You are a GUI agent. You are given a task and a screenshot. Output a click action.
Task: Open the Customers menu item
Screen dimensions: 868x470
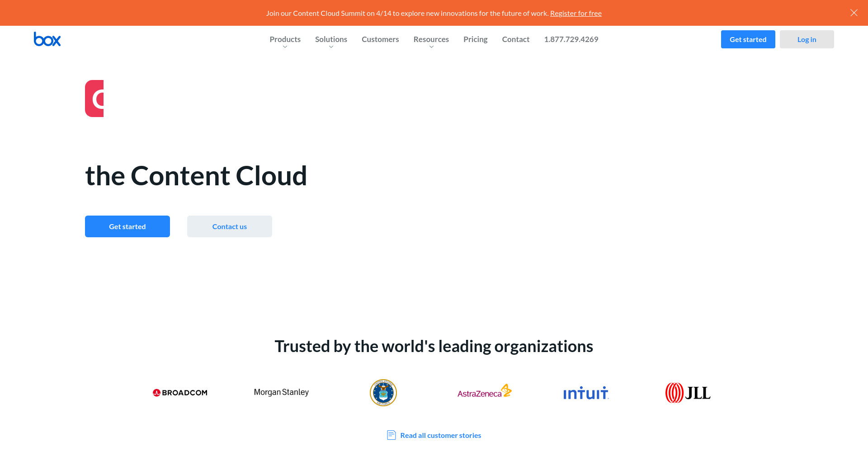coord(380,39)
